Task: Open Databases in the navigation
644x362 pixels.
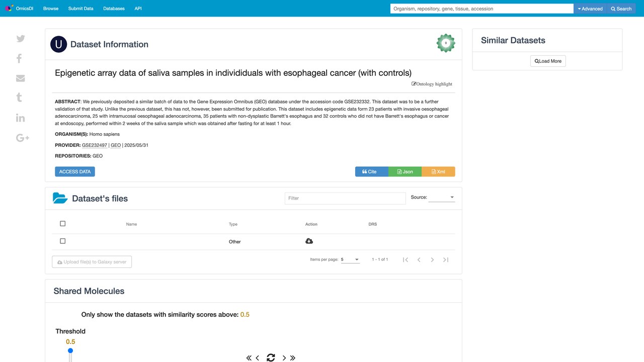Action: [x=114, y=9]
